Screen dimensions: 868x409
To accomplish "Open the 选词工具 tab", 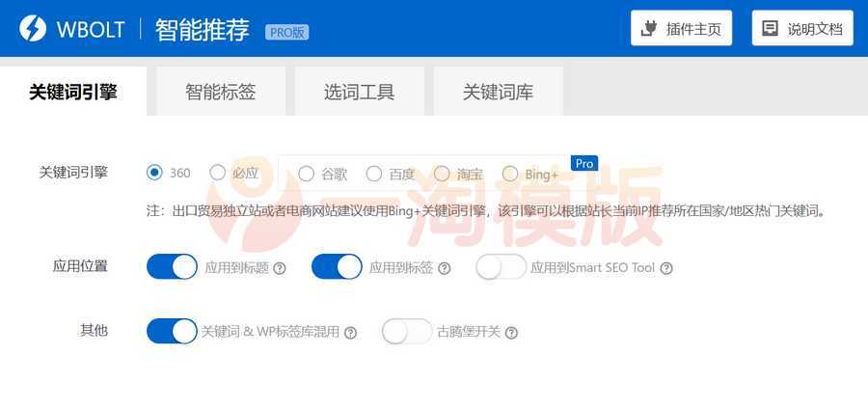I will click(x=360, y=92).
